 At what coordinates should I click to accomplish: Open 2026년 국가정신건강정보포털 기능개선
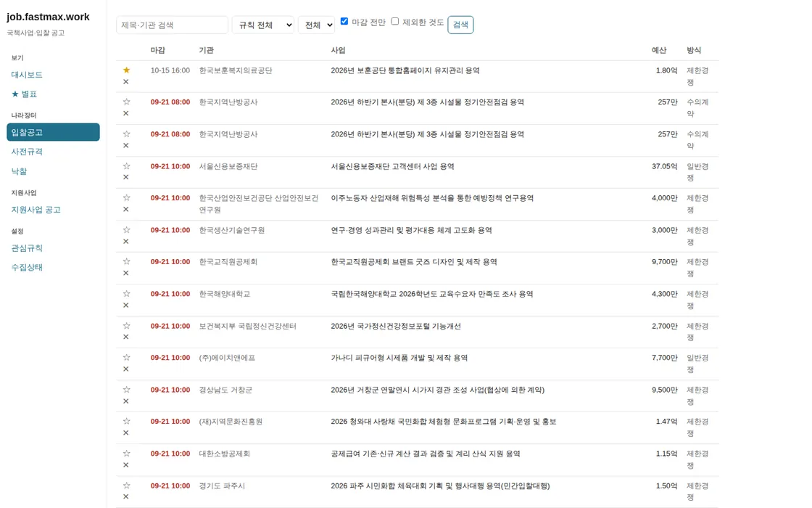click(x=396, y=326)
